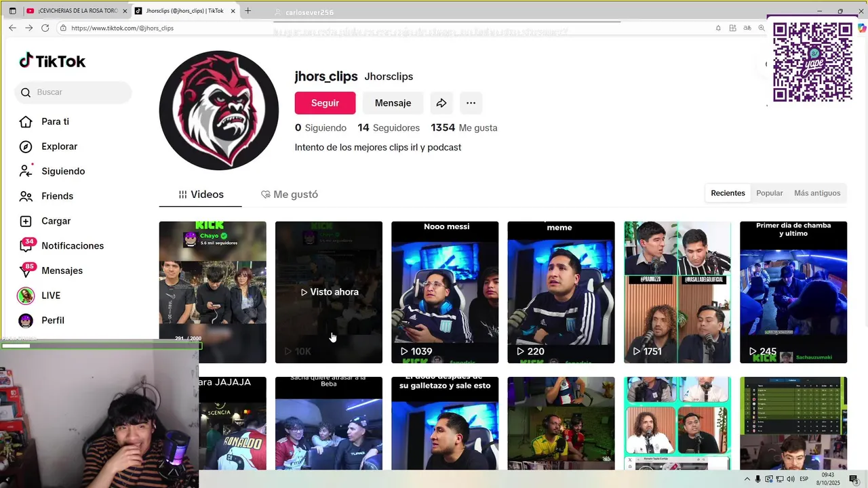Click the 0 Siguiendo link
The width and height of the screenshot is (868, 488).
point(320,127)
